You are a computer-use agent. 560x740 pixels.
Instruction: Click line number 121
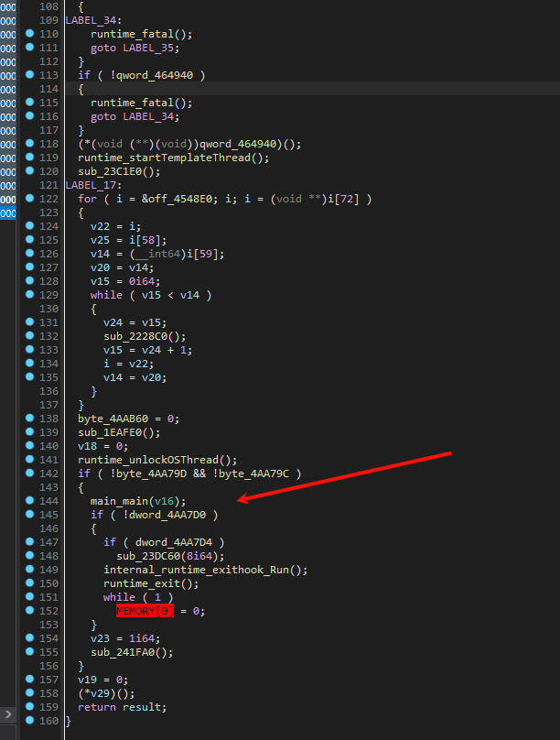(48, 185)
